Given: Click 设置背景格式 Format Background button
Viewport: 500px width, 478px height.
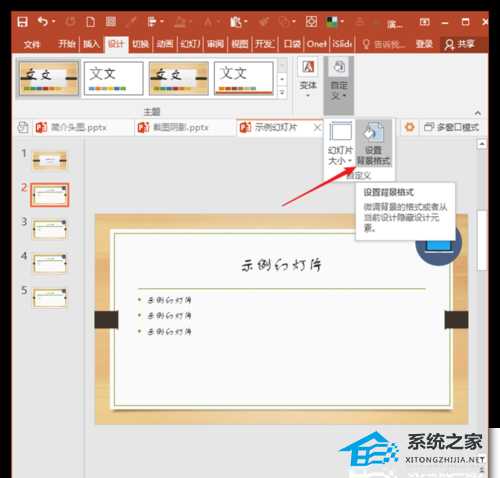Looking at the screenshot, I should point(374,144).
